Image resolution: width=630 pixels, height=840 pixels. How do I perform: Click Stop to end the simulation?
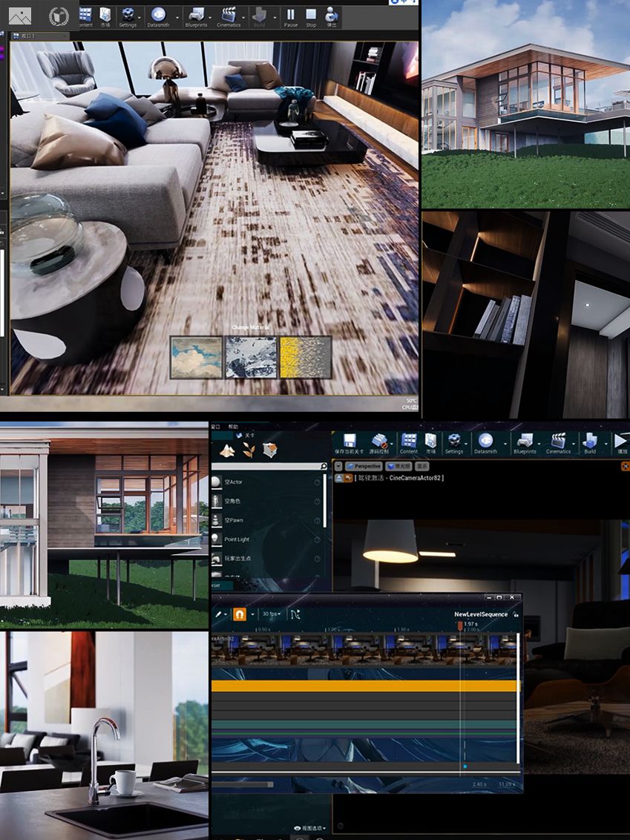[x=311, y=15]
